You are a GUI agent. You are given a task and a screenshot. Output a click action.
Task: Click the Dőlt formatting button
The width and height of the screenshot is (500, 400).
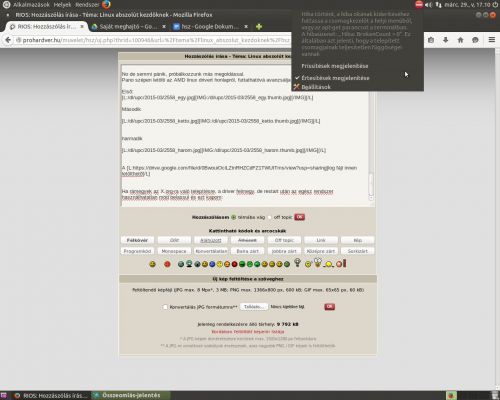click(x=174, y=240)
